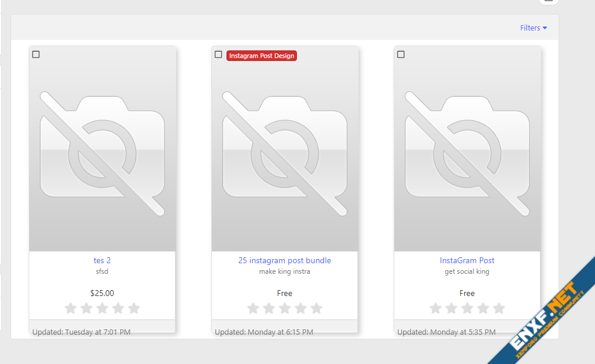
Task: Click the first rating star under tes 2
Action: click(x=70, y=308)
